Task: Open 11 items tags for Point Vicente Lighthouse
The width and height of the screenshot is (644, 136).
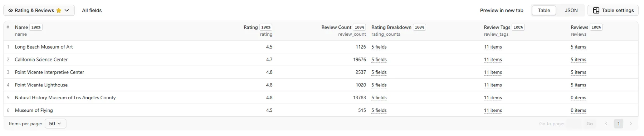Action: point(493,85)
